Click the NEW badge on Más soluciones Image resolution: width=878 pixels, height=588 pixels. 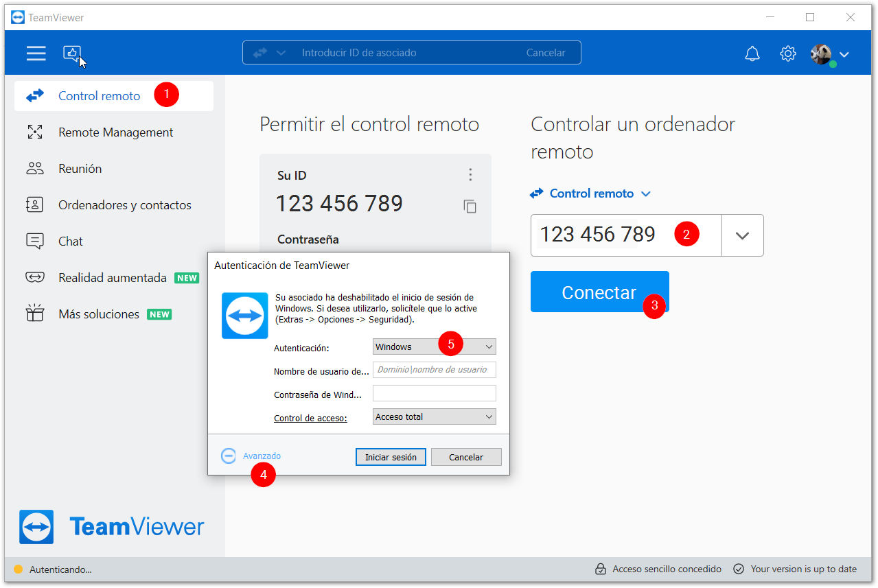tap(159, 314)
